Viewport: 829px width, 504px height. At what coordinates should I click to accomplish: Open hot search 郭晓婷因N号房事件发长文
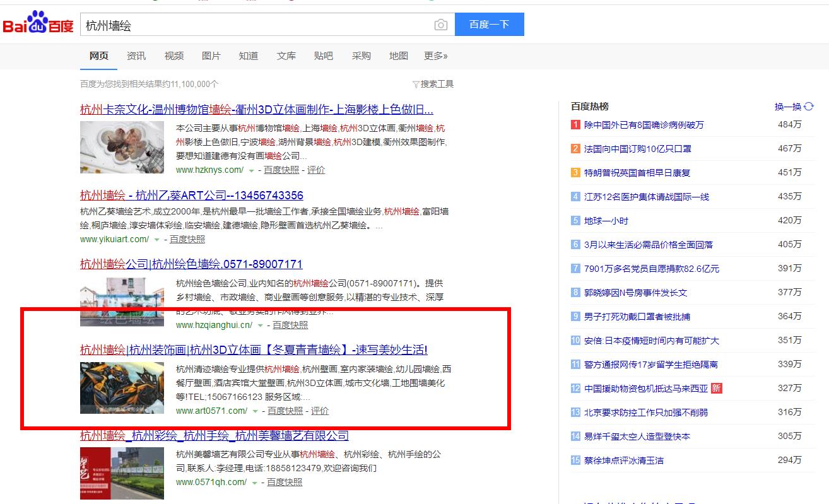click(x=635, y=293)
